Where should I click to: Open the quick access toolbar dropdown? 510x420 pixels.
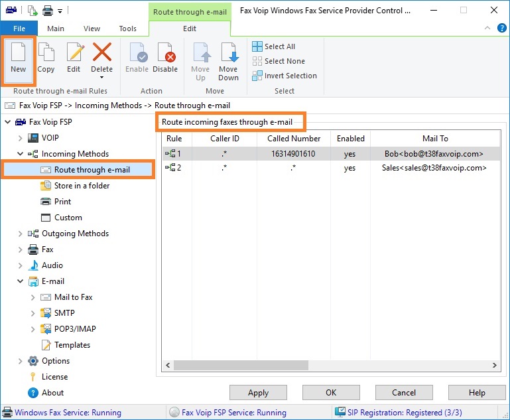click(60, 11)
